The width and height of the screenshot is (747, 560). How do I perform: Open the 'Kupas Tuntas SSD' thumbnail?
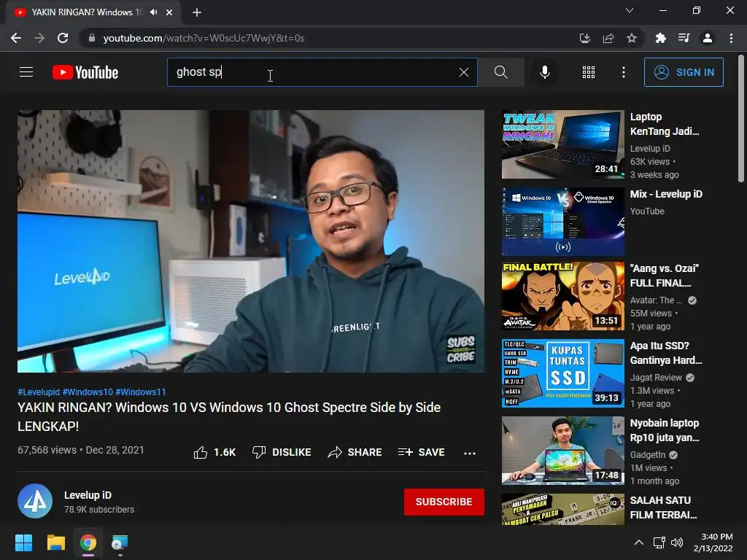tap(562, 373)
